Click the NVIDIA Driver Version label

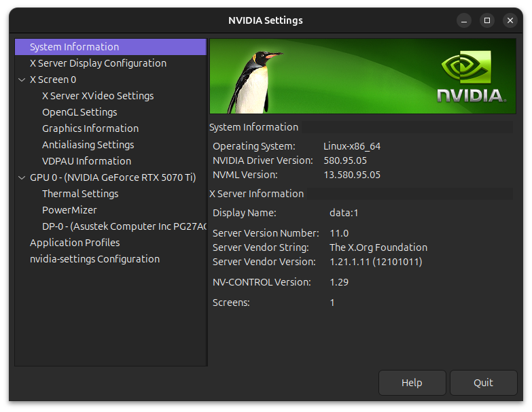pos(263,160)
